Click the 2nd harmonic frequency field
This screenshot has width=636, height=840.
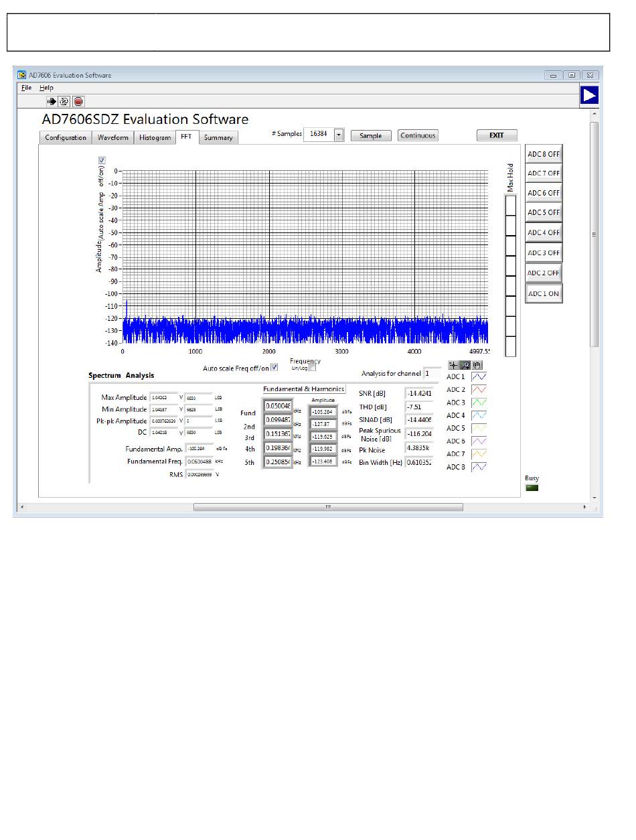[278, 420]
